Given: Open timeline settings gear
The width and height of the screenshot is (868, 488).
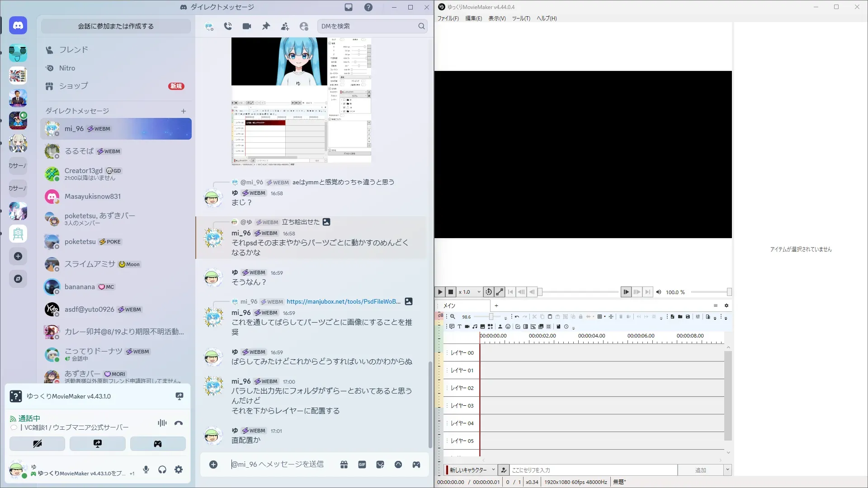Looking at the screenshot, I should (x=726, y=306).
